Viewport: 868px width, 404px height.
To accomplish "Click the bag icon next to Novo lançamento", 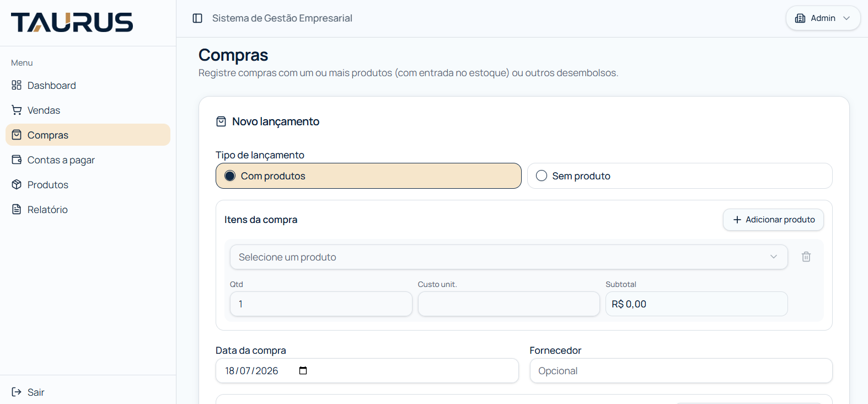I will click(221, 121).
